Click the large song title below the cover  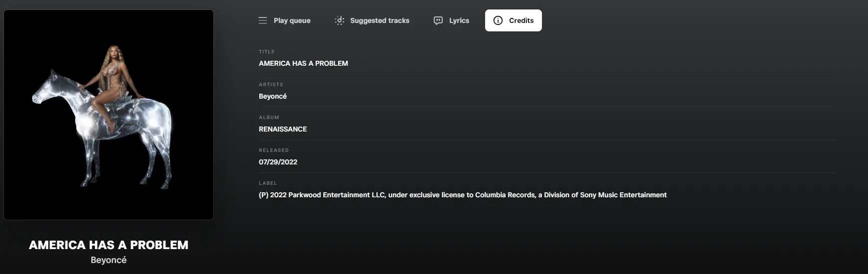click(109, 245)
